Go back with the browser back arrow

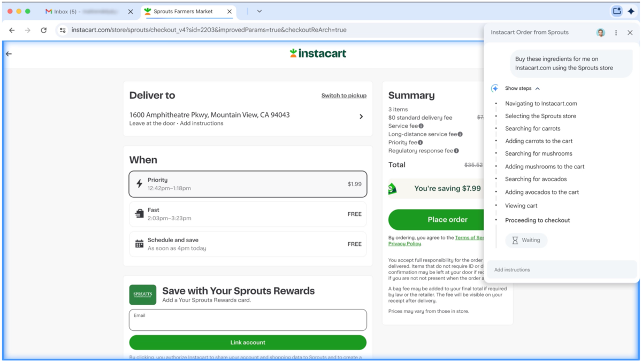point(12,30)
